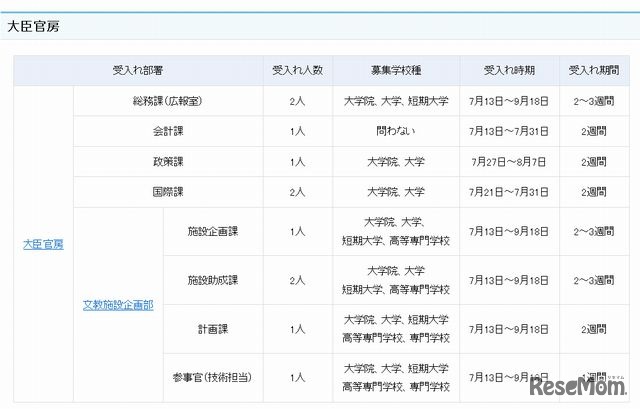Click the school types cell for 施設企画課
The image size is (640, 409).
(x=396, y=231)
